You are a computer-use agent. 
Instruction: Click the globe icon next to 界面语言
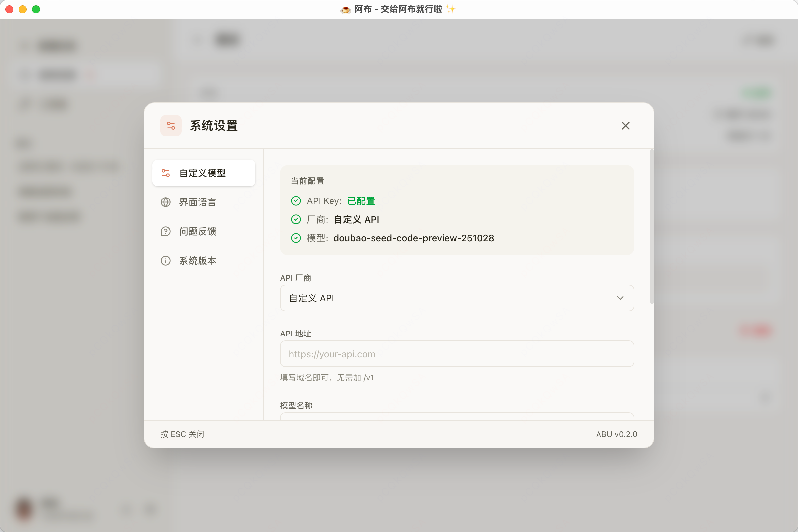(166, 202)
